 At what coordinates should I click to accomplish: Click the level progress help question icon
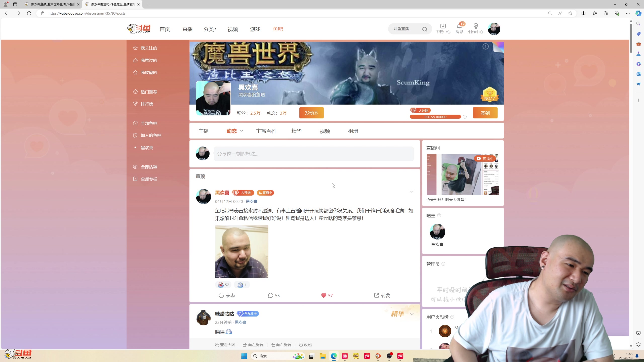pyautogui.click(x=465, y=117)
